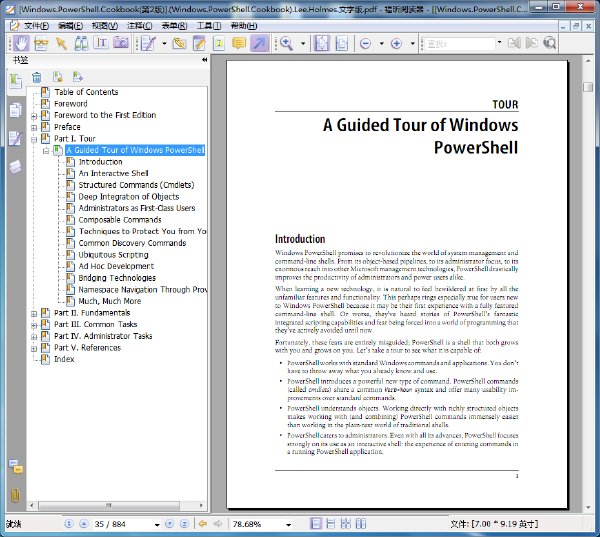Select the Hand tool in the toolbar
The image size is (600, 537).
pyautogui.click(x=20, y=43)
